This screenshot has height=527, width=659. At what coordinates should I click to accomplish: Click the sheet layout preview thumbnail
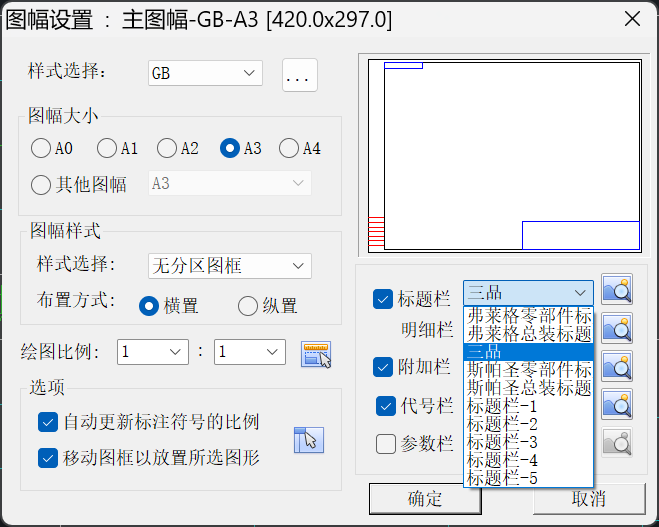505,155
